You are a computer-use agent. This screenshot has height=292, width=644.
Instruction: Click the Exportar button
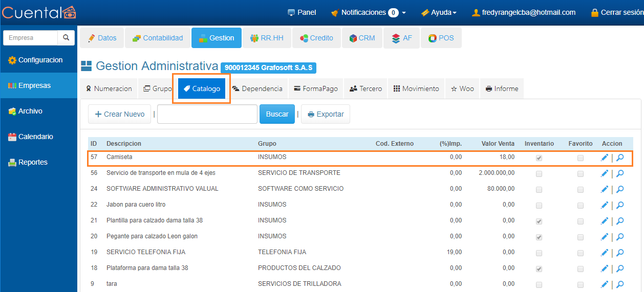pos(326,114)
